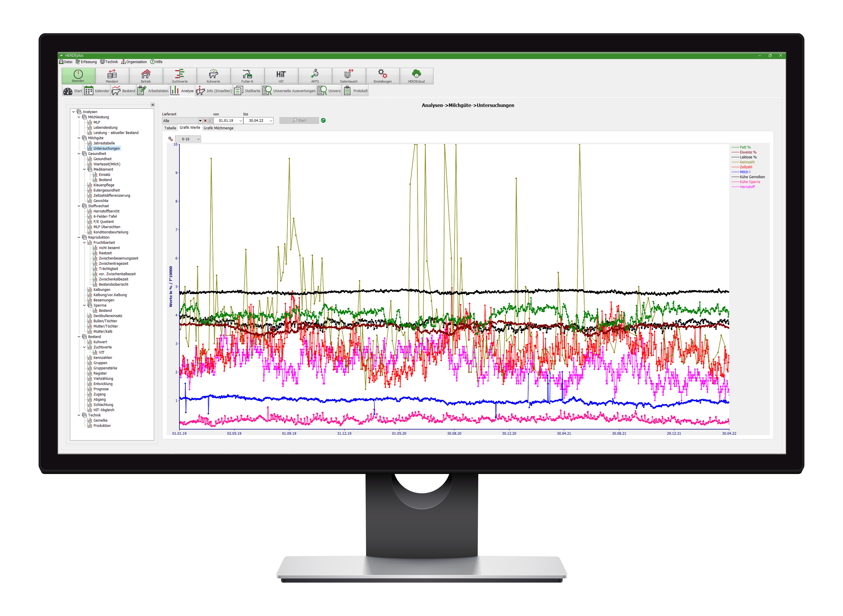Open the Futter-R feeding icon
The width and height of the screenshot is (843, 616).
(247, 76)
